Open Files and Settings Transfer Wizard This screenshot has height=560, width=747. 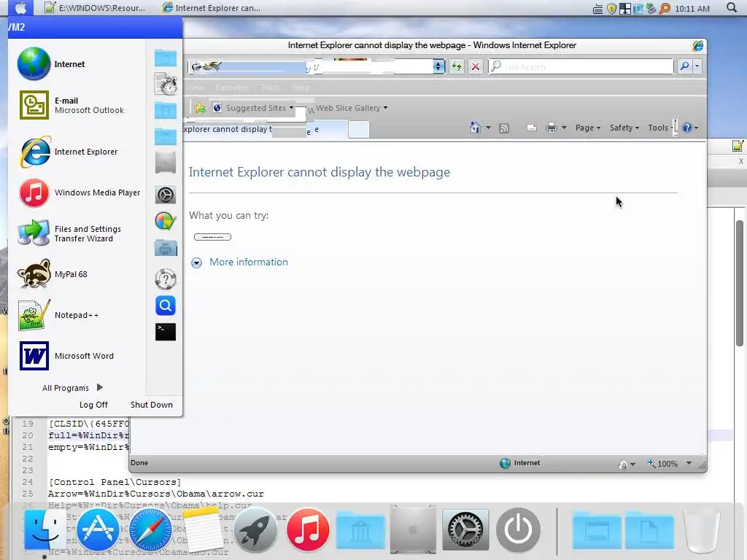click(69, 233)
